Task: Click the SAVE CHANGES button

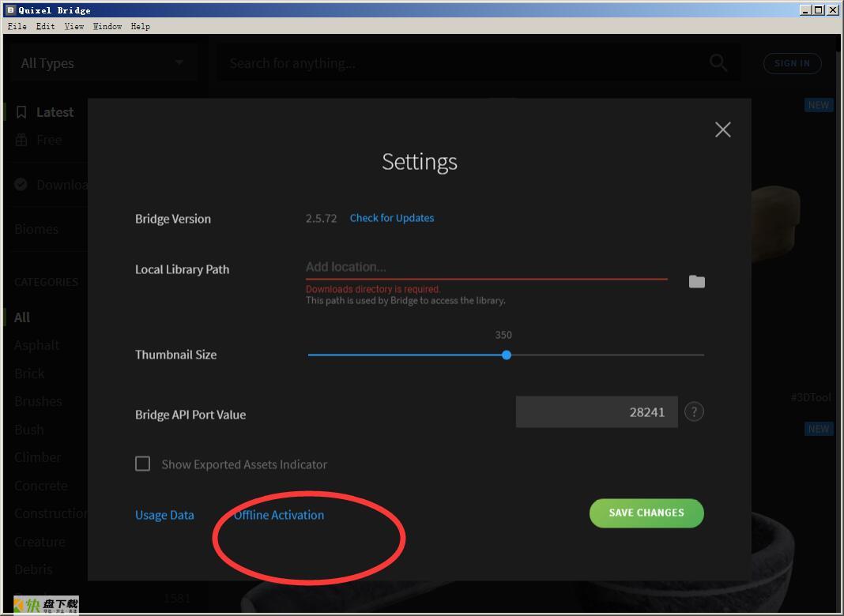Action: click(646, 513)
